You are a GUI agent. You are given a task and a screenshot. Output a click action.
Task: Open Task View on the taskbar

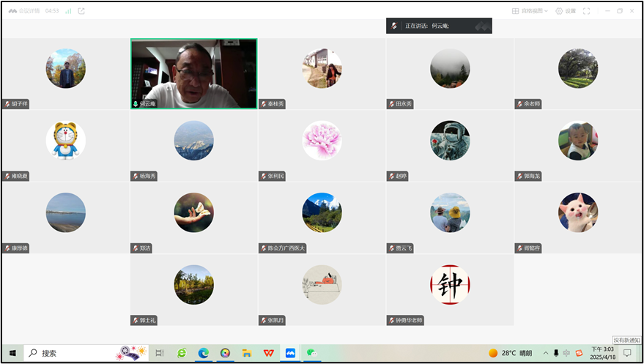click(x=159, y=353)
